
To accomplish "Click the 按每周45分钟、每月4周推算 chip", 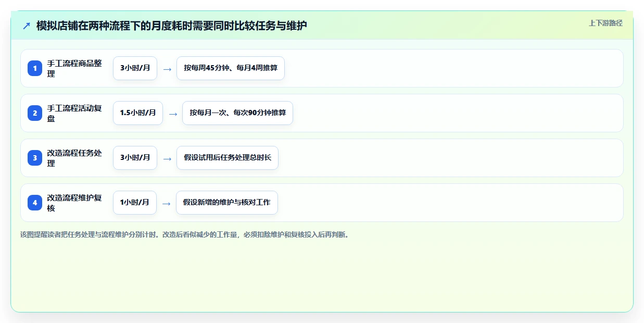I will pyautogui.click(x=231, y=68).
